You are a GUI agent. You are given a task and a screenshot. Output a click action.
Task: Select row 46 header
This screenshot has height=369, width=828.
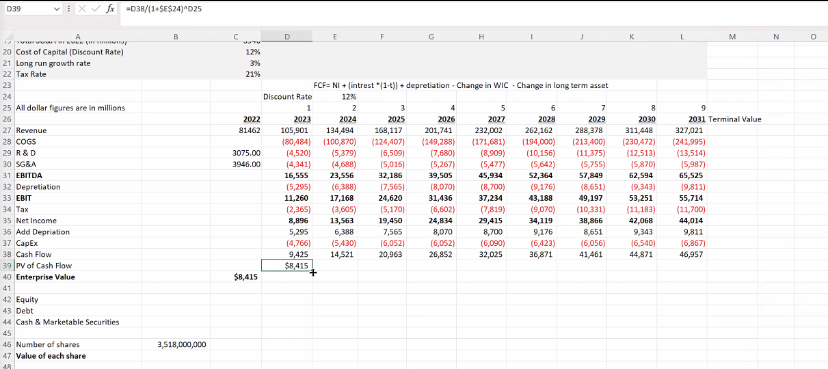click(7, 345)
